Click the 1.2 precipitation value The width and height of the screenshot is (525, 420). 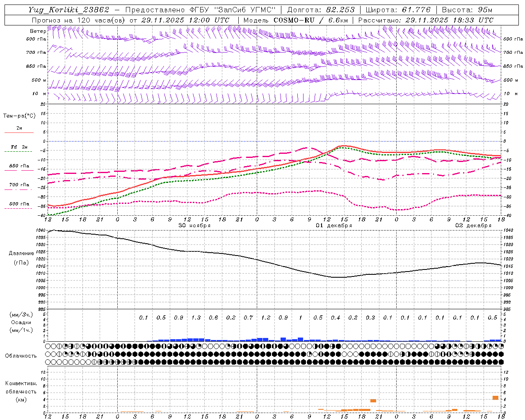click(266, 317)
